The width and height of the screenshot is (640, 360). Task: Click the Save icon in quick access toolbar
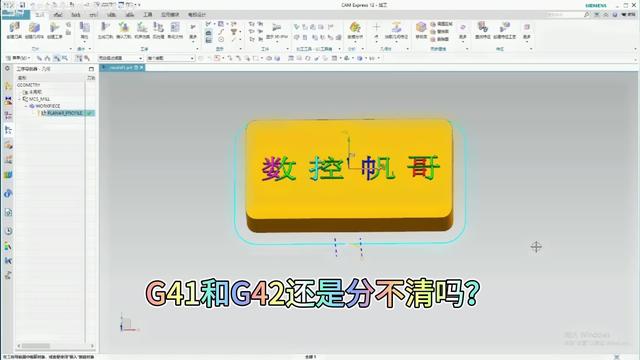22,5
